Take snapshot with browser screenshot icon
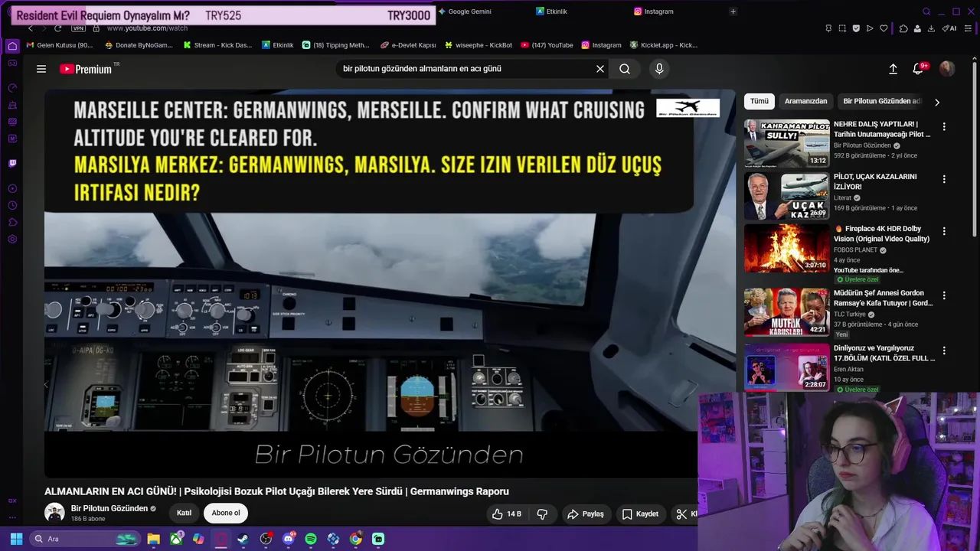This screenshot has width=980, height=551. point(842,28)
